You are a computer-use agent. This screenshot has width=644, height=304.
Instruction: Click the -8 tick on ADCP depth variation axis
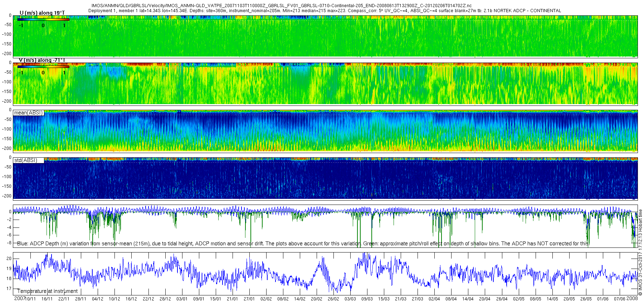[x=9, y=243]
